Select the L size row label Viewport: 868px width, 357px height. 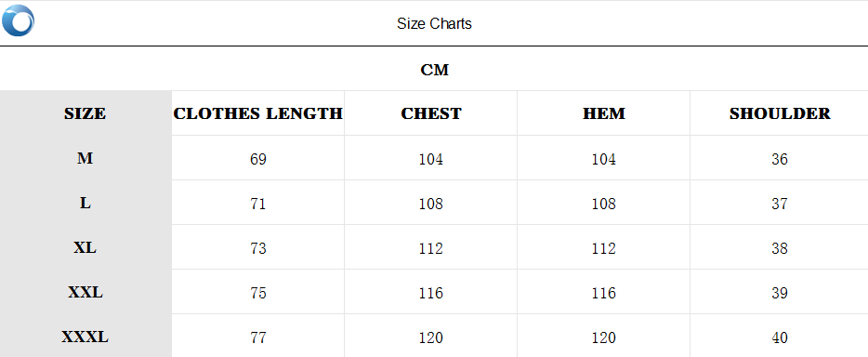pos(85,203)
